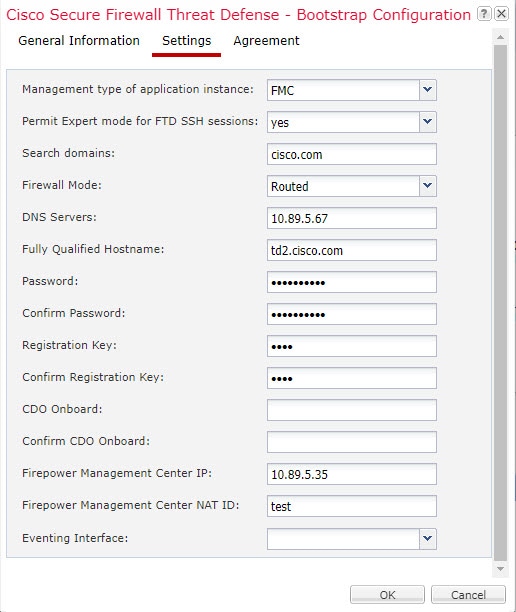516x612 pixels.
Task: Click the scrollbar up arrow
Action: [x=500, y=37]
